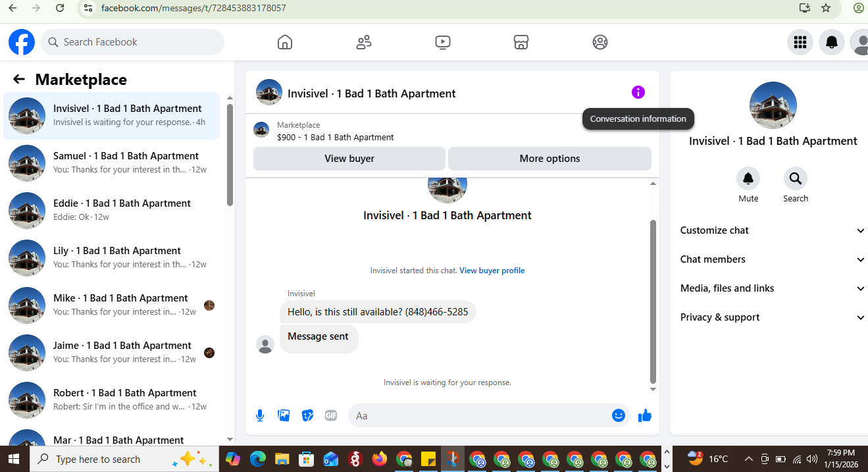Click the large profile photo in info panel
The width and height of the screenshot is (868, 472).
[x=773, y=105]
